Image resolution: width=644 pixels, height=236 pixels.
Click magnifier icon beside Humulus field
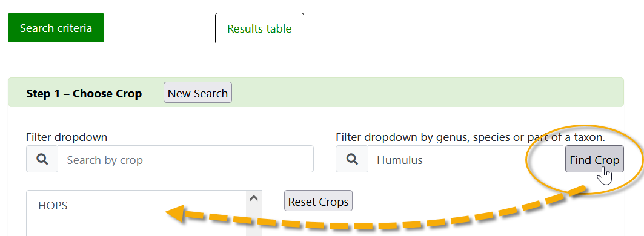point(352,159)
